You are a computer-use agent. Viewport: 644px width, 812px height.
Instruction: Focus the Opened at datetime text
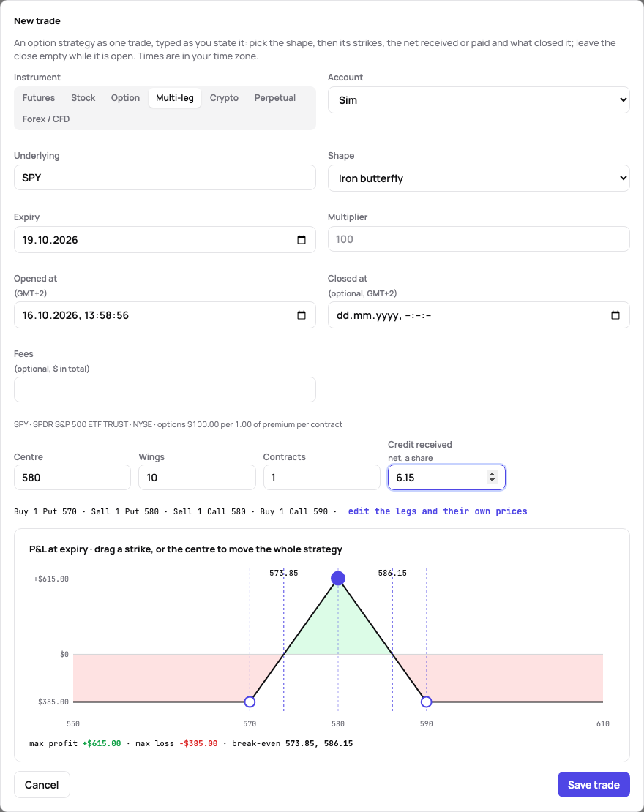point(75,315)
